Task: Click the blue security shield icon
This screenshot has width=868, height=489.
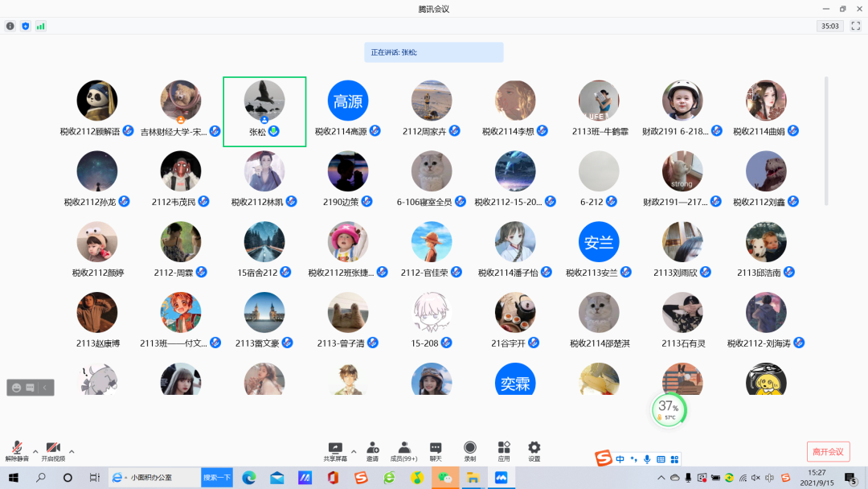Action: (25, 26)
